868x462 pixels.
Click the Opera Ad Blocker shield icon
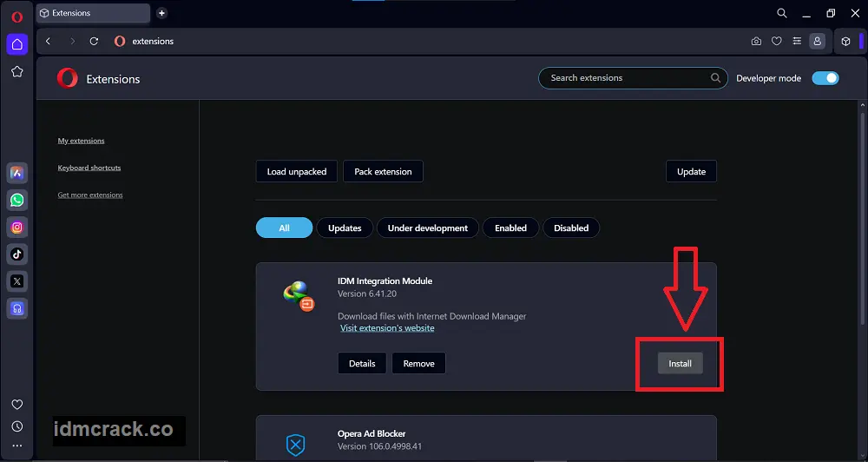tap(296, 445)
